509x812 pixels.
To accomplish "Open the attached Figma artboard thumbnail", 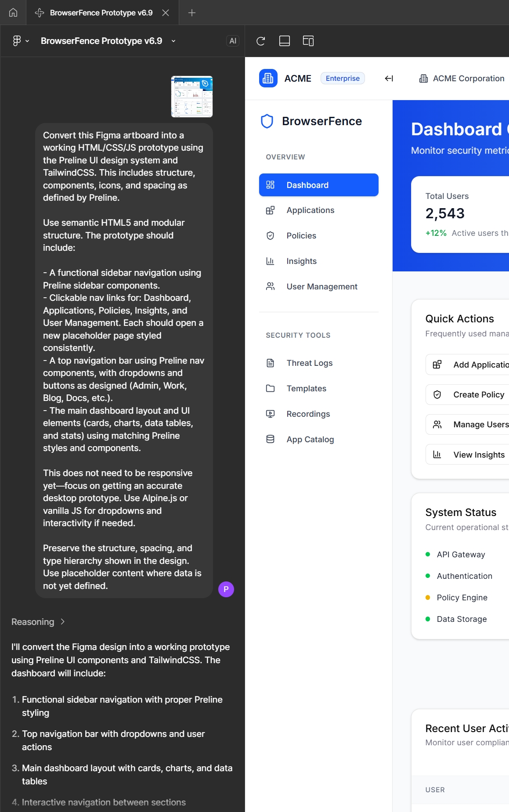I will 192,97.
